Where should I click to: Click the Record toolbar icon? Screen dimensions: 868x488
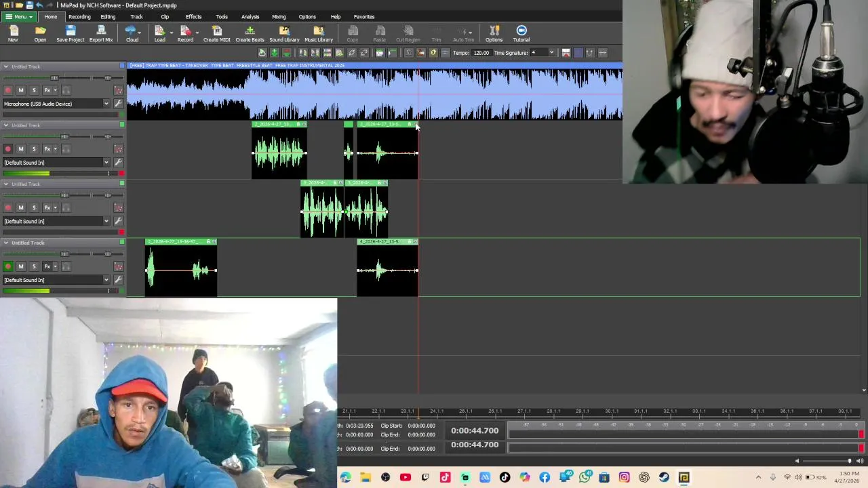(185, 34)
